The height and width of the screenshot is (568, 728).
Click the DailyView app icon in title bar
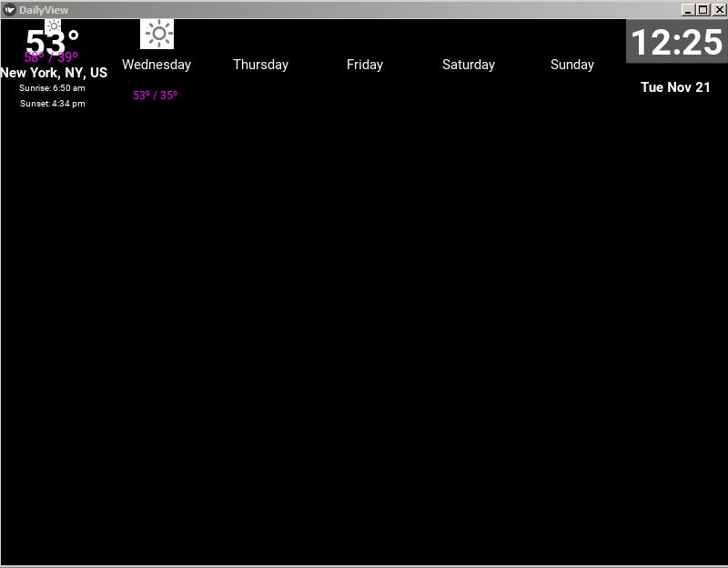(10, 9)
